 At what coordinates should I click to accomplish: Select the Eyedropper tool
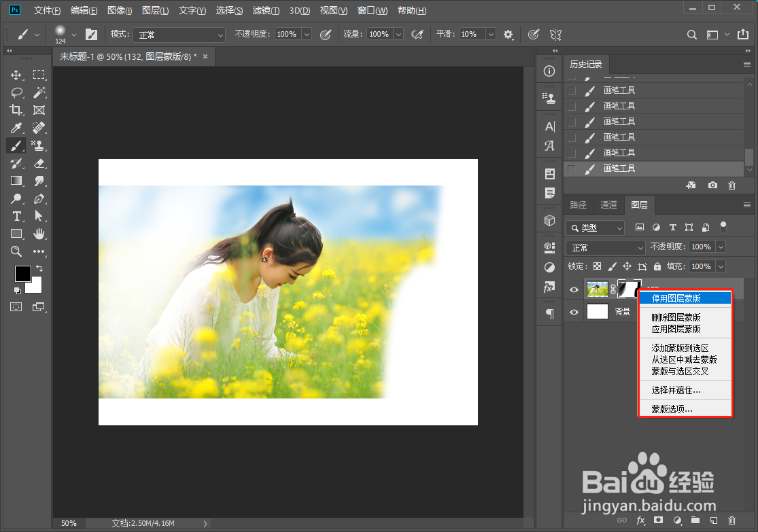coord(16,128)
